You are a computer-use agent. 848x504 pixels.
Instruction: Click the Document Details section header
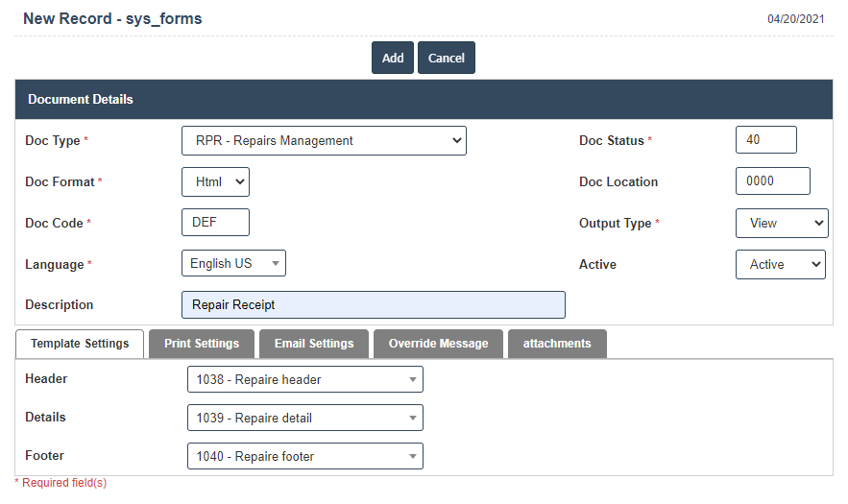(424, 99)
